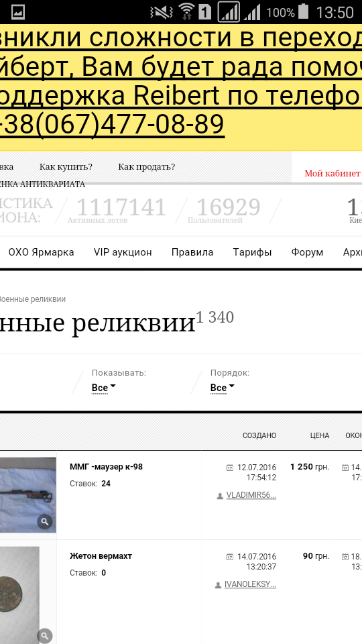Sort listings by СОЗДАНО column header
The width and height of the screenshot is (362, 644).
coord(259,435)
